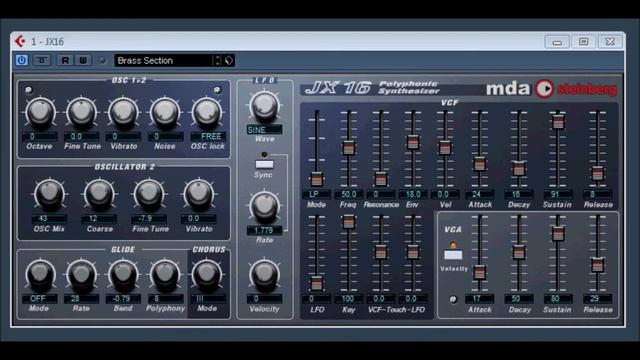Click the LFO Rate knob
Viewport: 640px width, 360px height.
(x=264, y=206)
